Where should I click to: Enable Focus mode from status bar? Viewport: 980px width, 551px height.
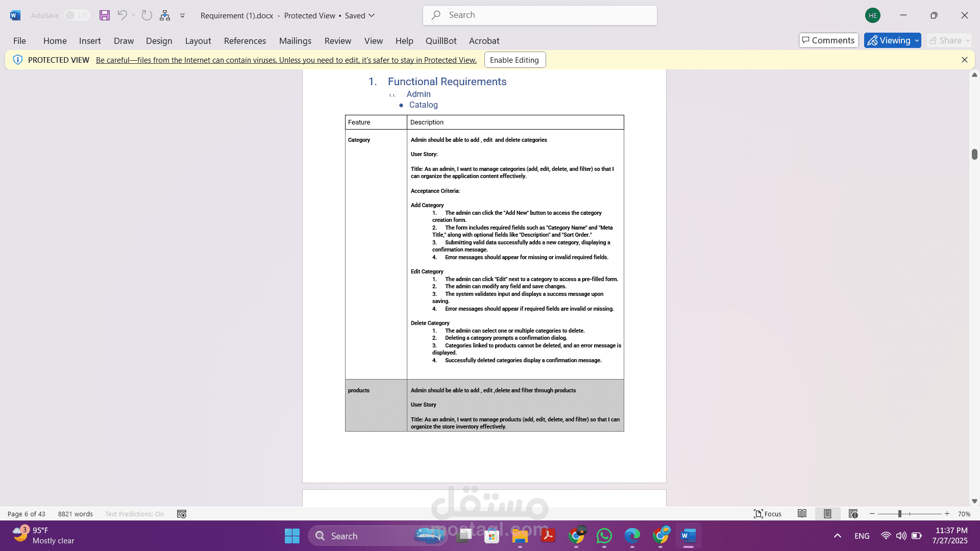[x=768, y=514]
